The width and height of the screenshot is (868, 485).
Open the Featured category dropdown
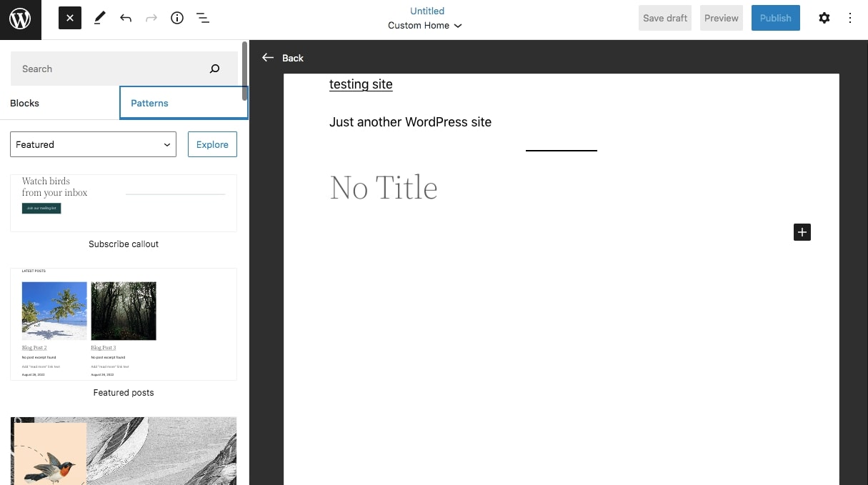point(93,144)
